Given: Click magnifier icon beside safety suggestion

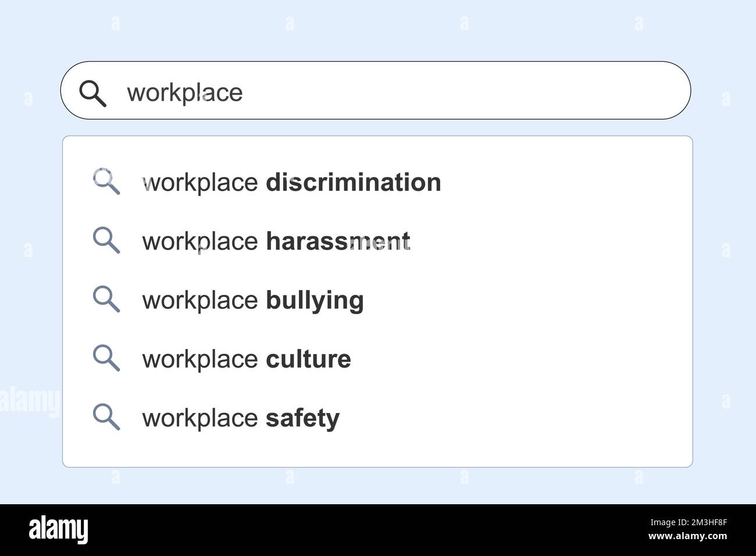Looking at the screenshot, I should (106, 418).
